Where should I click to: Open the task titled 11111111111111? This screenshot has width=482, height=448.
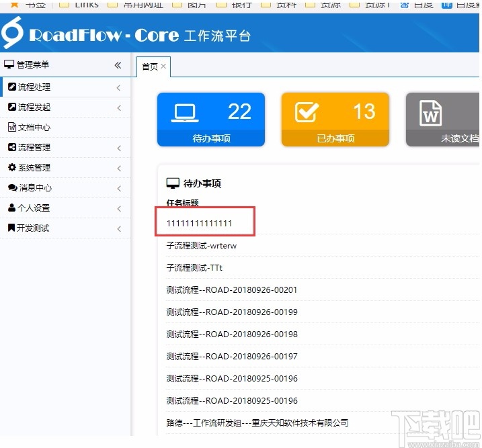[x=199, y=223]
